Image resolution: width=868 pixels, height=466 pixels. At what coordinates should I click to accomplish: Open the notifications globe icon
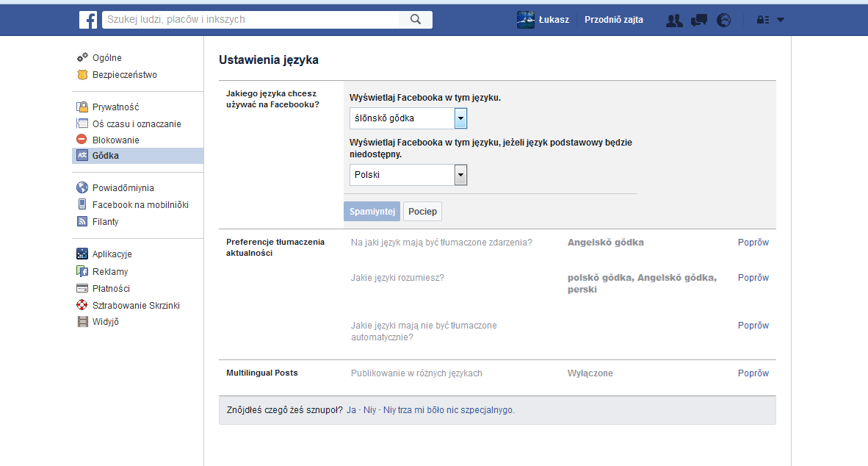723,21
